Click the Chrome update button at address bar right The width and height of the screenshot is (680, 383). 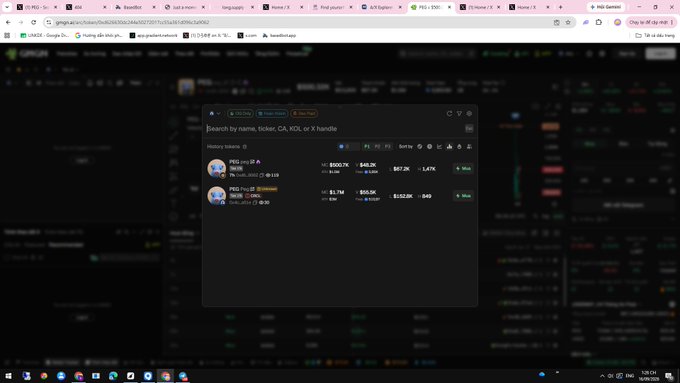[x=651, y=22]
